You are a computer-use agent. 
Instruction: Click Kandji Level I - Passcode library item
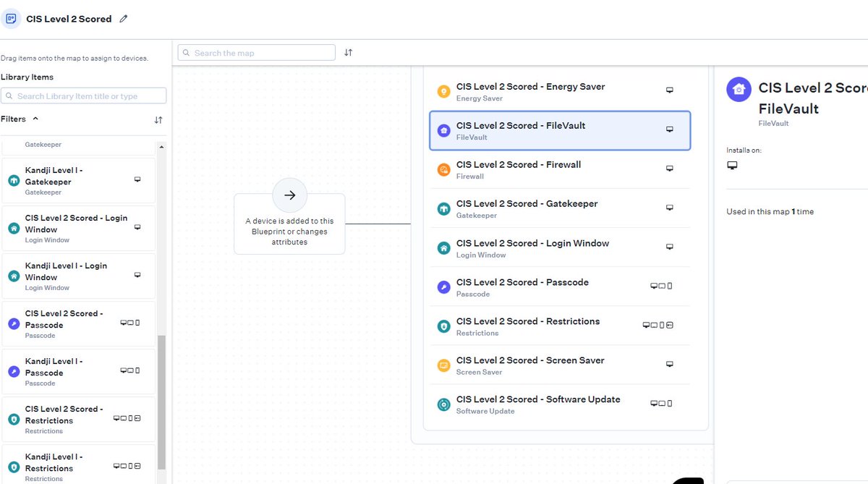78,371
